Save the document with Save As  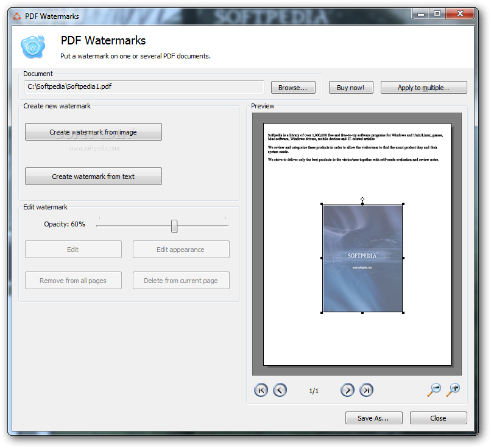pyautogui.click(x=374, y=418)
